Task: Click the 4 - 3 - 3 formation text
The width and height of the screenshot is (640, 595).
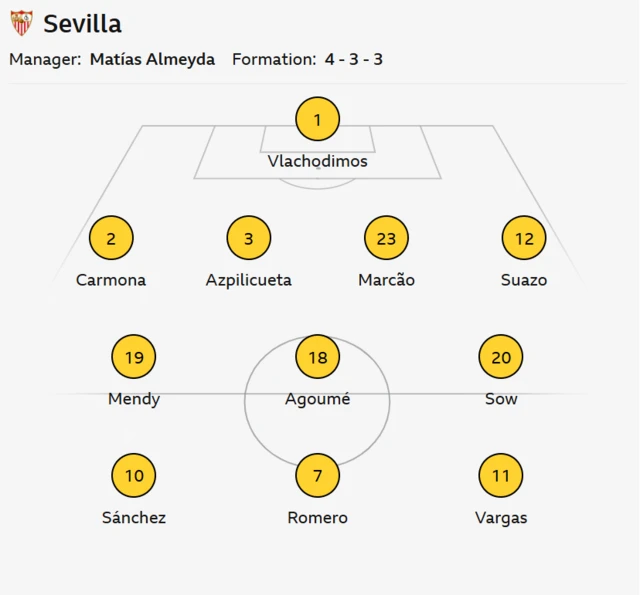Action: point(353,60)
